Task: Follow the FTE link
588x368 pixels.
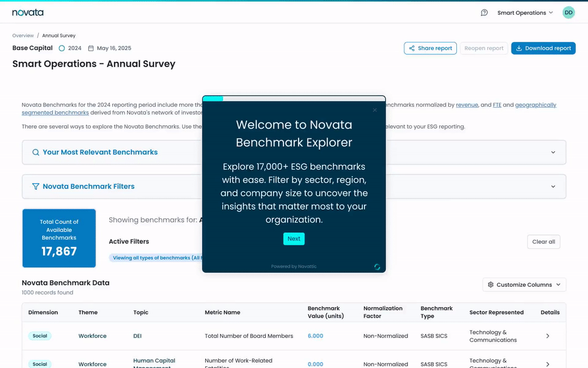Action: (497, 105)
